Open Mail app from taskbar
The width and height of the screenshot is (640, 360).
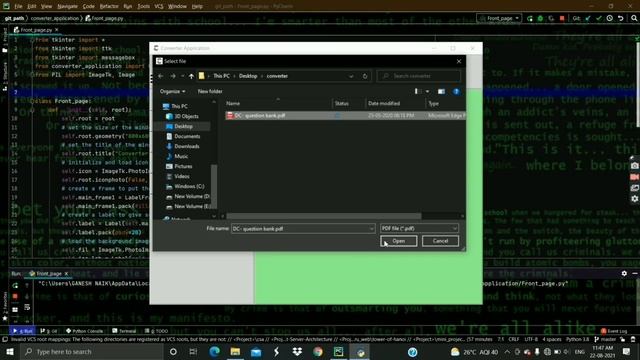(256, 351)
